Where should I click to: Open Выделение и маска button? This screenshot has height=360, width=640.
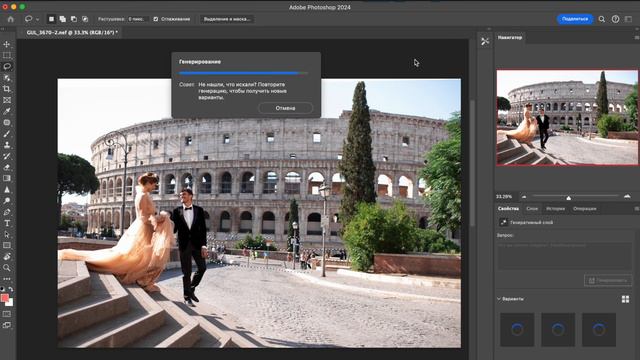(x=227, y=19)
